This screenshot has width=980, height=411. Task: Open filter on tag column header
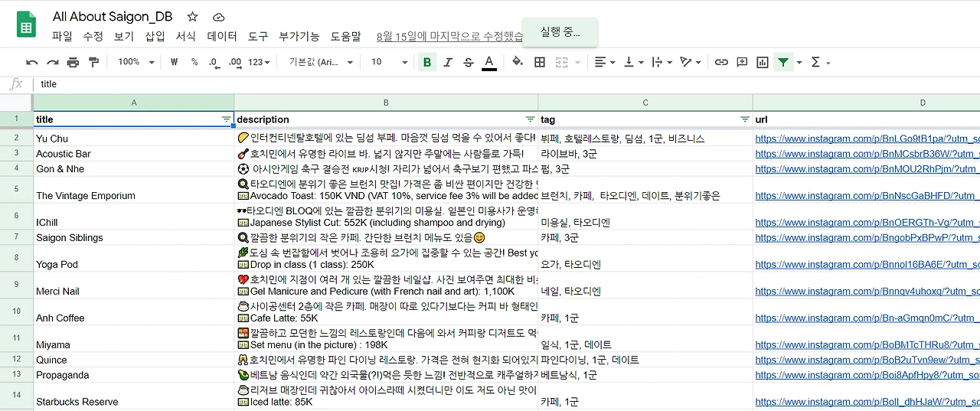tap(745, 119)
